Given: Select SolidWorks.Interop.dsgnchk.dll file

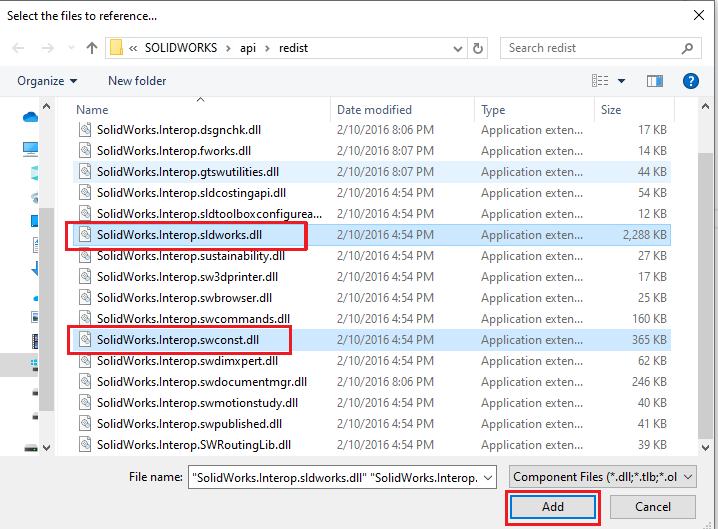Looking at the screenshot, I should pyautogui.click(x=372, y=130).
